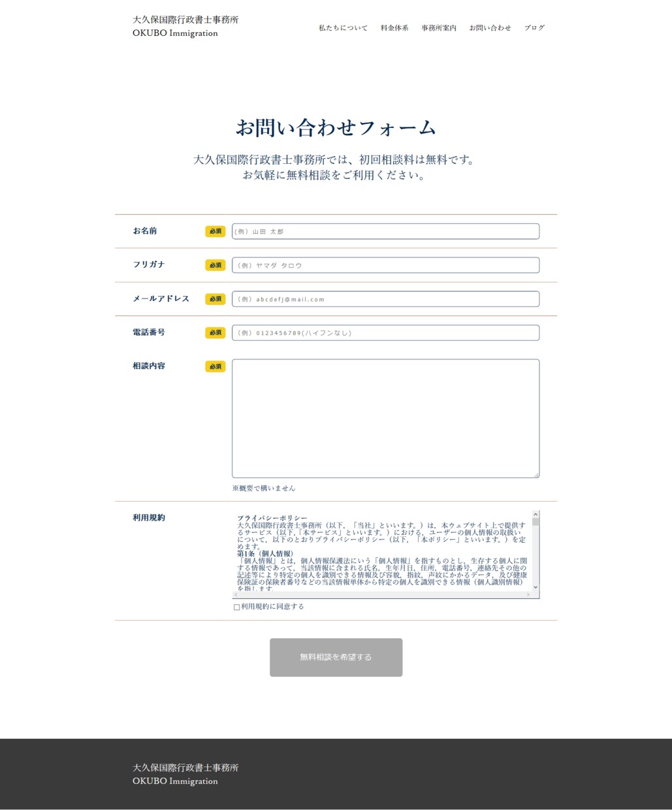
Task: Click the 必須 badge beside メールアドレス
Action: [216, 299]
